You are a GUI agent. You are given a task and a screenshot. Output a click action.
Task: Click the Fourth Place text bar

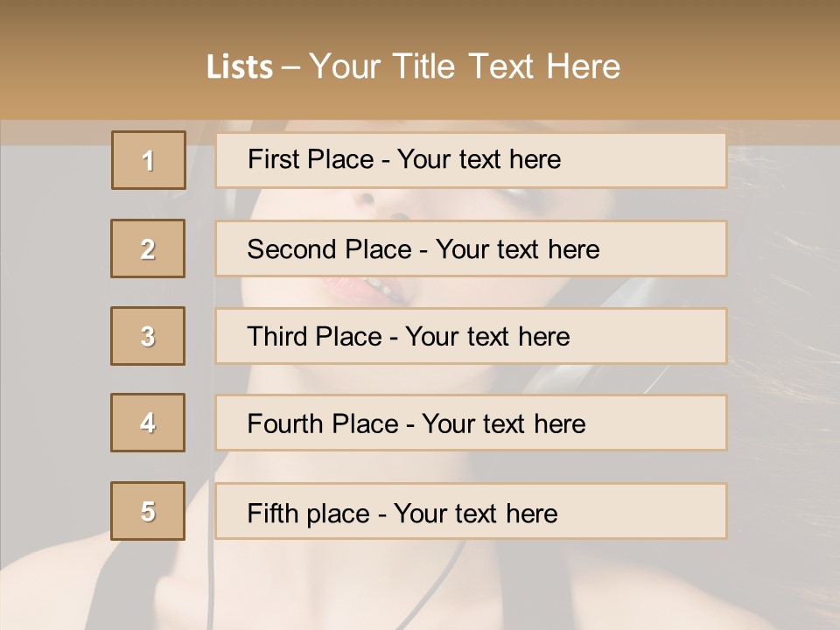coord(471,423)
